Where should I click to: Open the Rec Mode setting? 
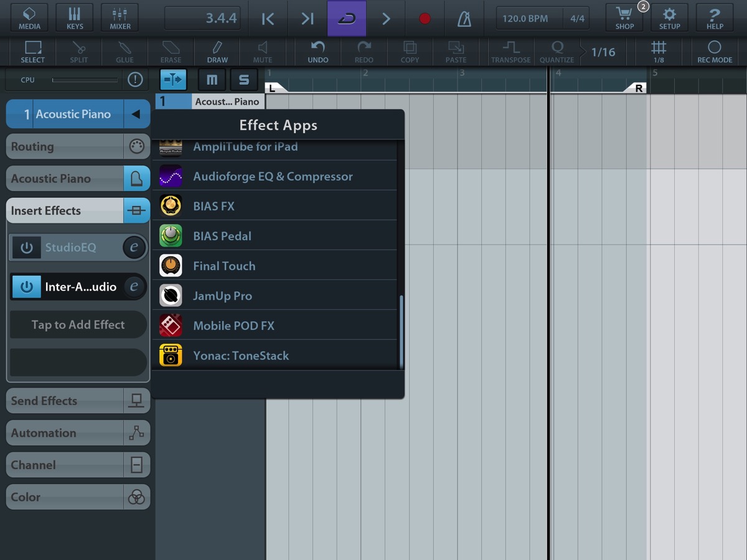715,52
